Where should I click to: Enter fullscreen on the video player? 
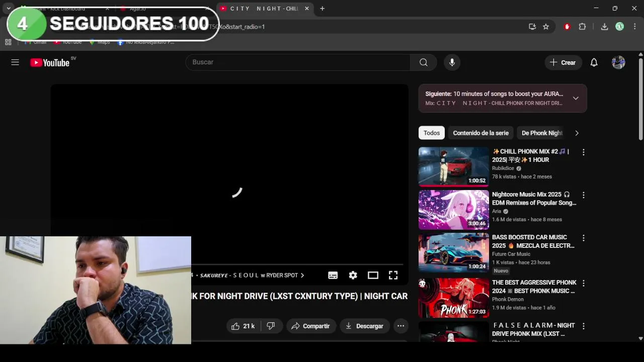(x=393, y=275)
